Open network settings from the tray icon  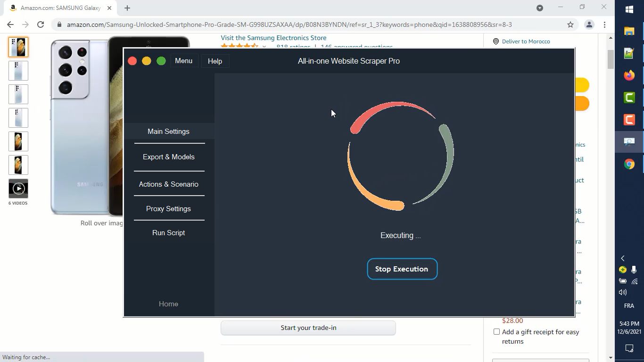coord(635,281)
